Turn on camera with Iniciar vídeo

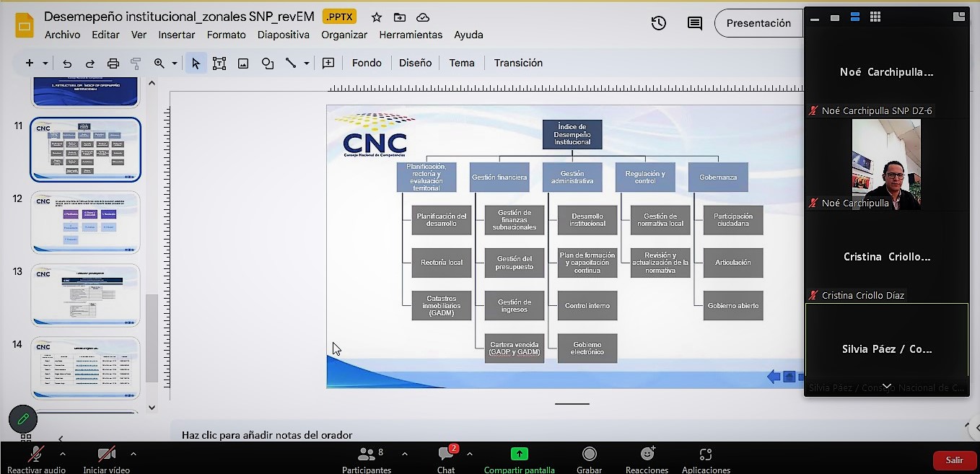point(107,458)
